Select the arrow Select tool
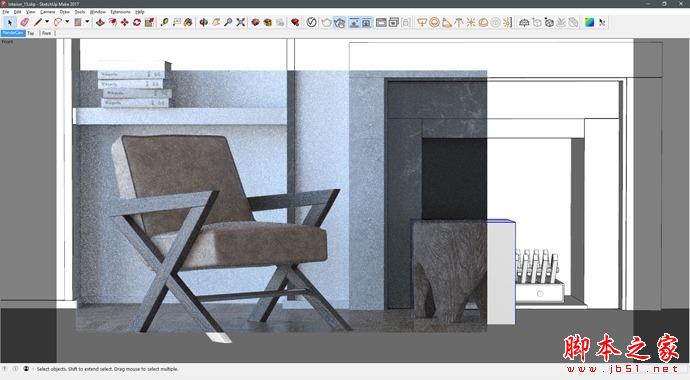The width and height of the screenshot is (690, 380). pos(10,22)
